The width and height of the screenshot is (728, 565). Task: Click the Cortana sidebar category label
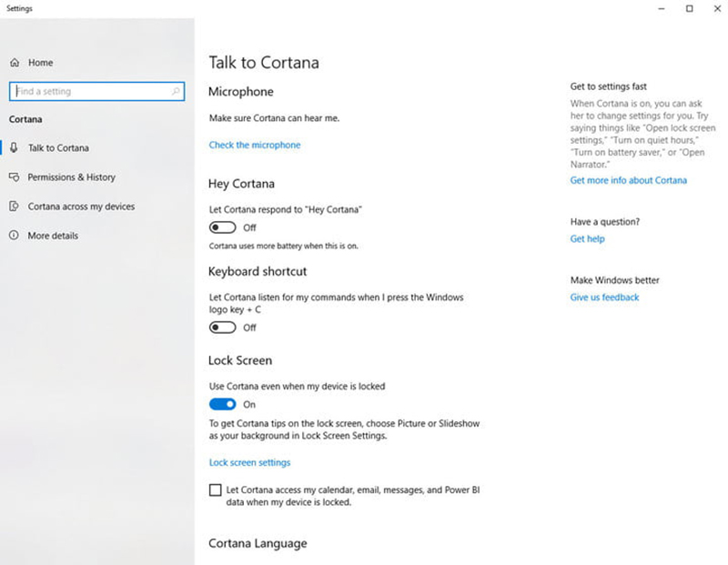click(25, 119)
